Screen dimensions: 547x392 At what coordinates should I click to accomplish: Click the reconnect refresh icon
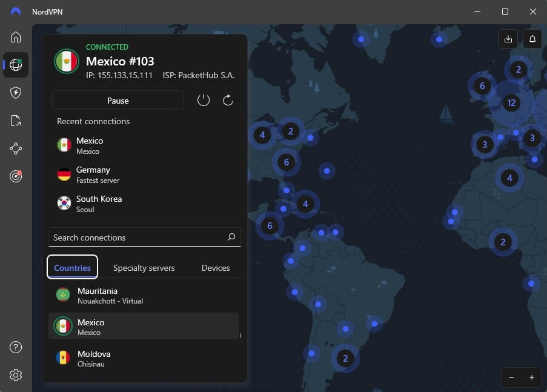(228, 100)
